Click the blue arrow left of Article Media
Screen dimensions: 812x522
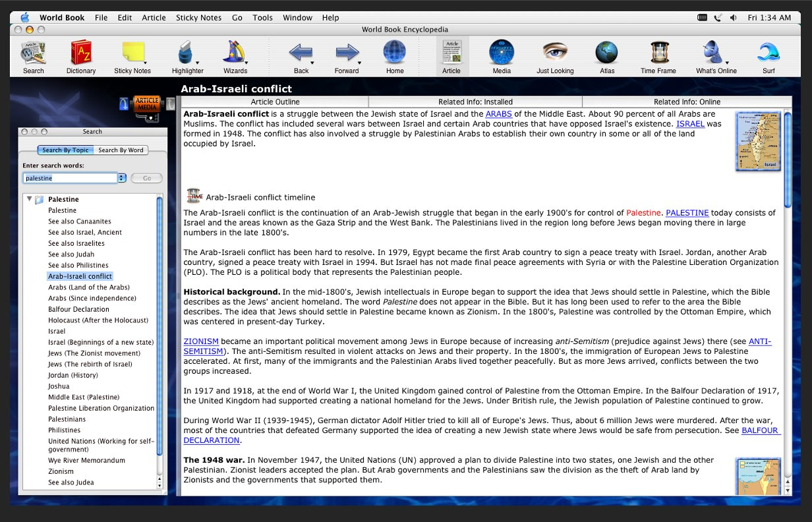coord(124,103)
